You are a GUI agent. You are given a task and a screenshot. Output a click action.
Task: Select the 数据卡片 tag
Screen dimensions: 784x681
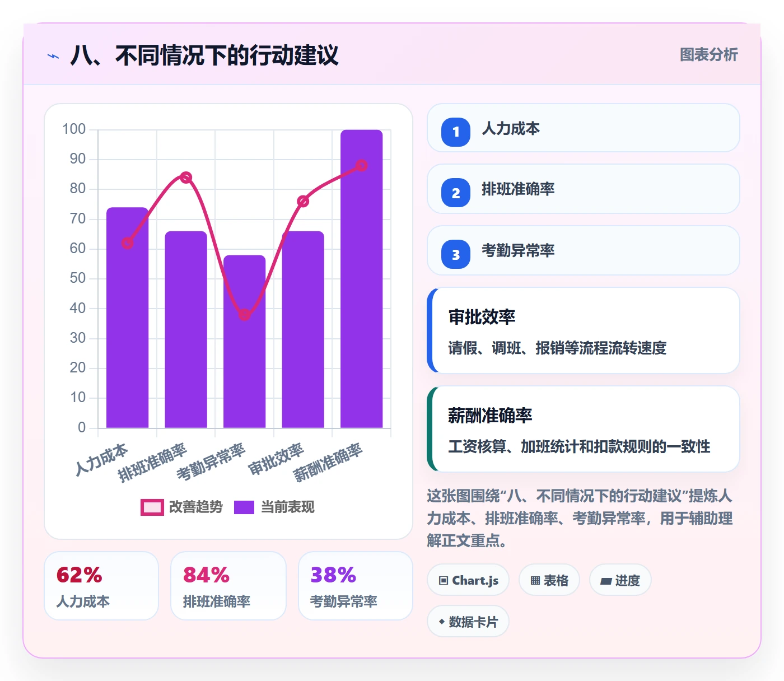click(468, 622)
